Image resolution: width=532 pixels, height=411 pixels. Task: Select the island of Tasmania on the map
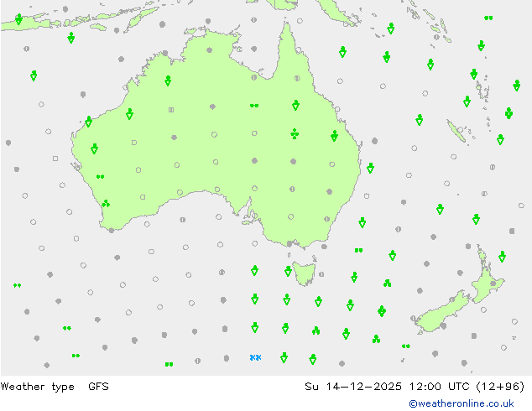(x=305, y=273)
